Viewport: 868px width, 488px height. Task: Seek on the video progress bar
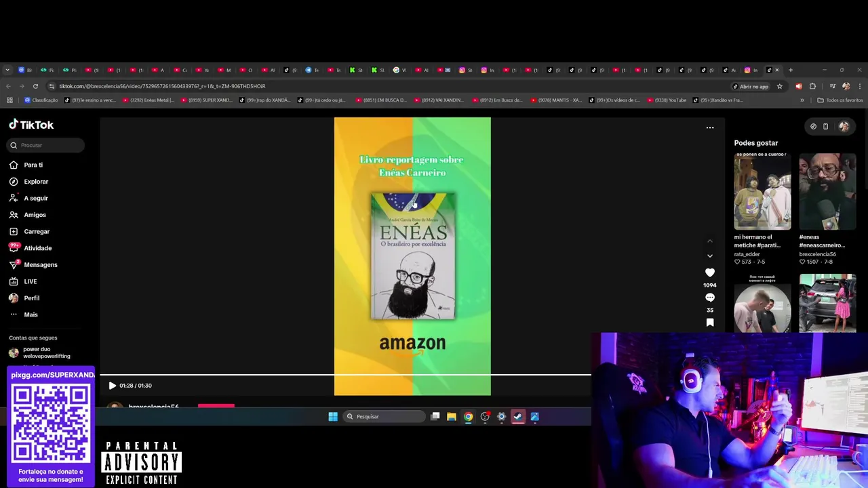(x=345, y=375)
